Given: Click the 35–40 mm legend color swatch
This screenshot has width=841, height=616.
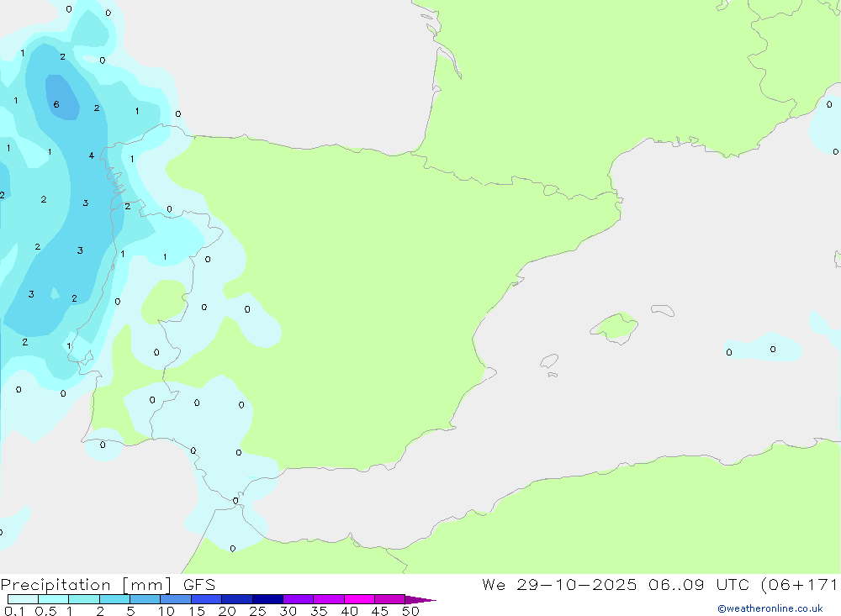Looking at the screenshot, I should [x=328, y=599].
